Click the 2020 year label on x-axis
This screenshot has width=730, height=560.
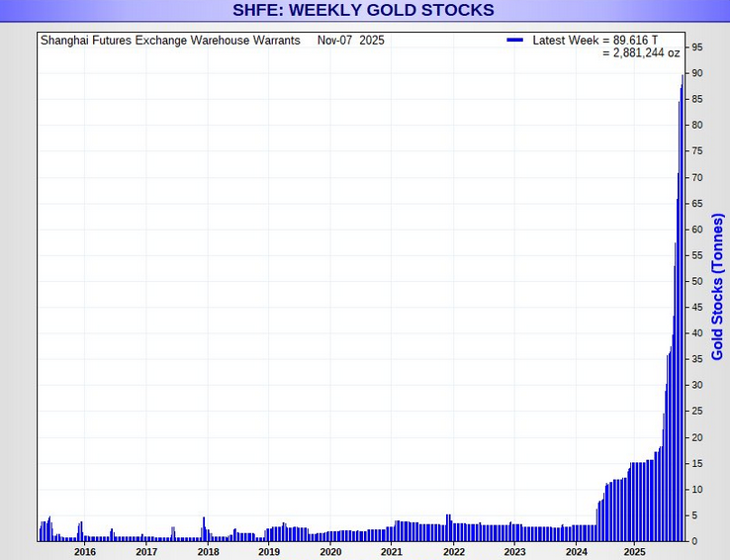coord(330,551)
